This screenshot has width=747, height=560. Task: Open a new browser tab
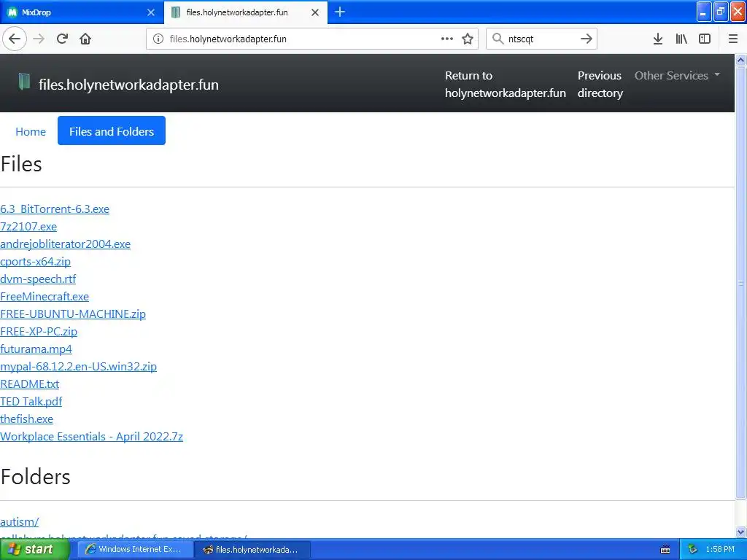340,12
